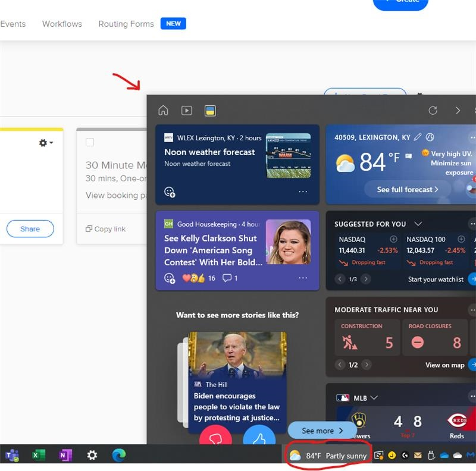
Task: Click the 84 °F temperature reading
Action: [380, 161]
